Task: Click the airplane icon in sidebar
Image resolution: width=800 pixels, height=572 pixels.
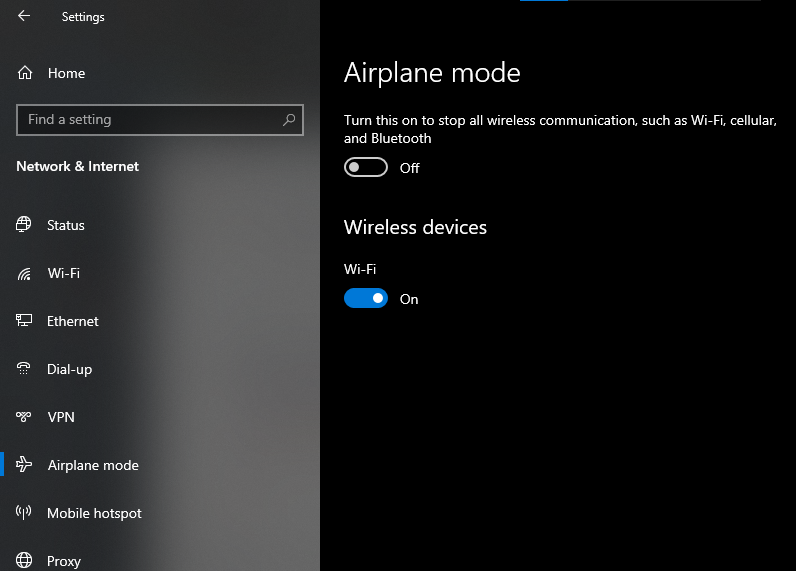Action: (23, 464)
